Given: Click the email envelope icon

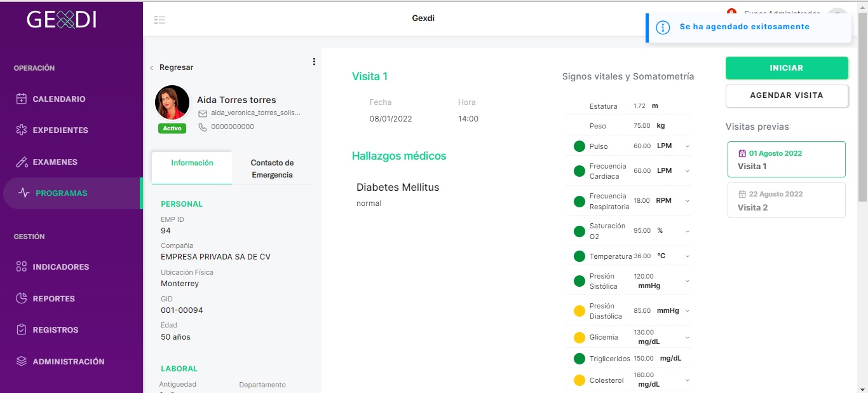Looking at the screenshot, I should pyautogui.click(x=203, y=113).
